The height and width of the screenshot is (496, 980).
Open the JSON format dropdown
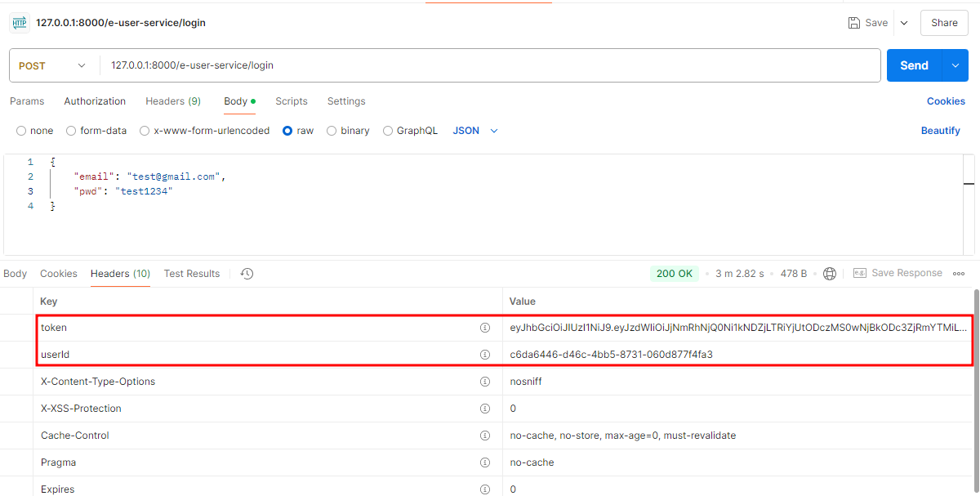[475, 131]
